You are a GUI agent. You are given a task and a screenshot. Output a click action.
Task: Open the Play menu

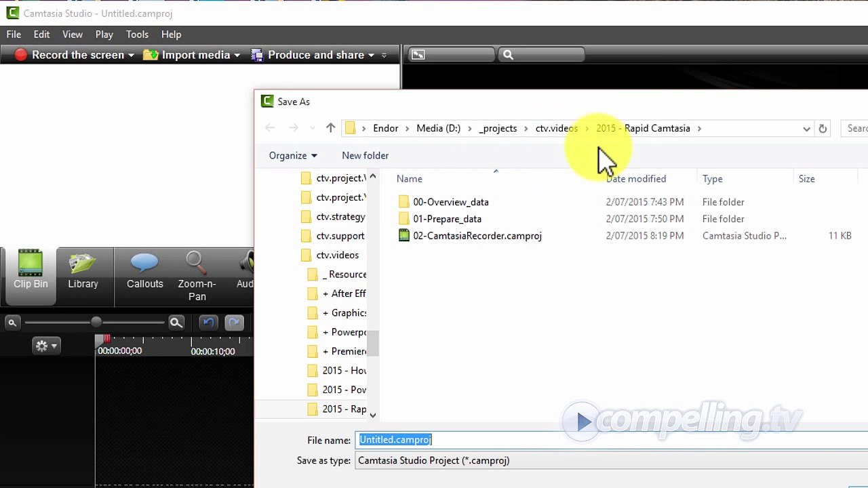pos(104,35)
